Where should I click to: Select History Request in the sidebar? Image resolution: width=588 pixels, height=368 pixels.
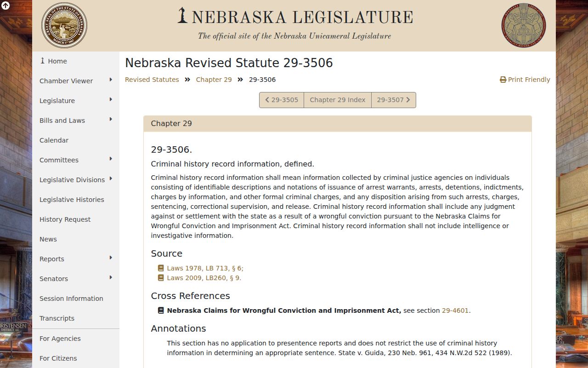coord(76,219)
